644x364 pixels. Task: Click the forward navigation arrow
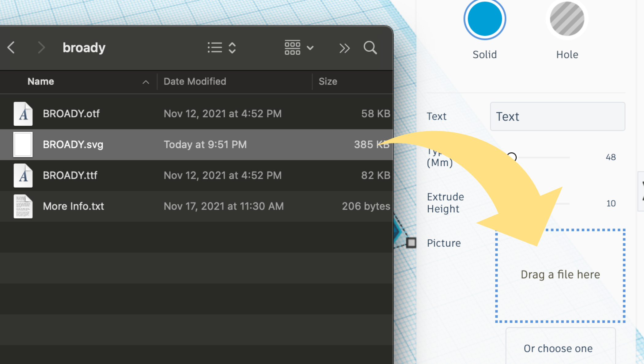pos(42,47)
